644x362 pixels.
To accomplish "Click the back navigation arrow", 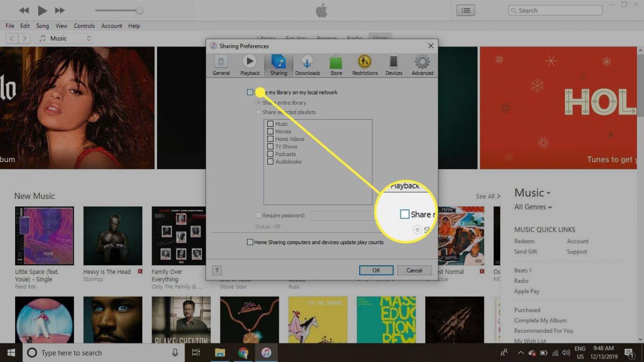I will [12, 38].
